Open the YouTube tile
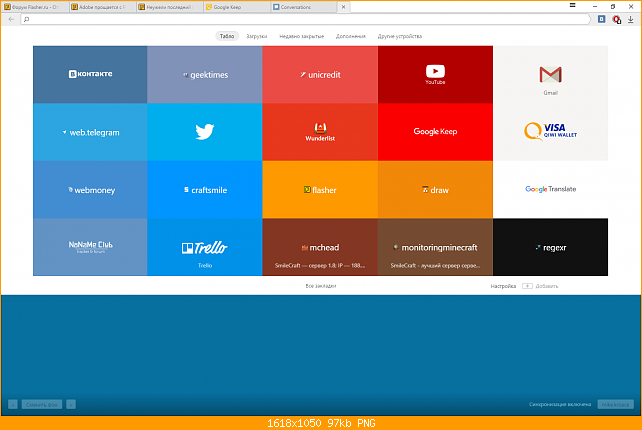 435,75
